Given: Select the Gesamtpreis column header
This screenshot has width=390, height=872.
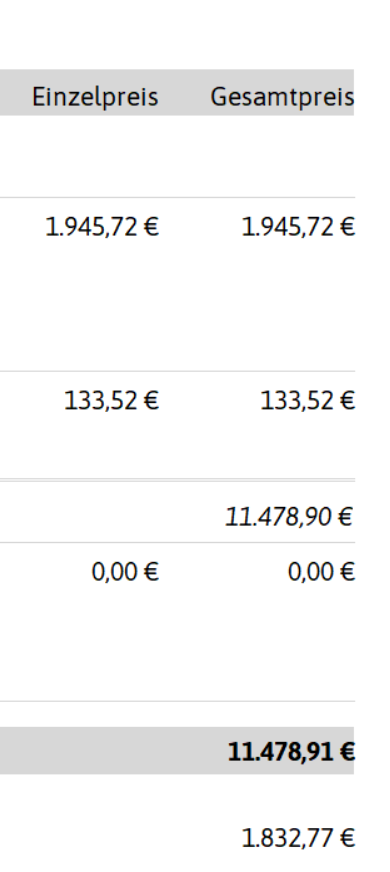Looking at the screenshot, I should (x=282, y=97).
